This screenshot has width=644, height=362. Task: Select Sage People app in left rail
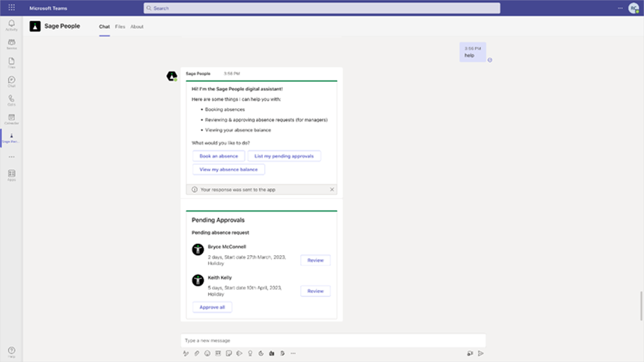click(12, 138)
